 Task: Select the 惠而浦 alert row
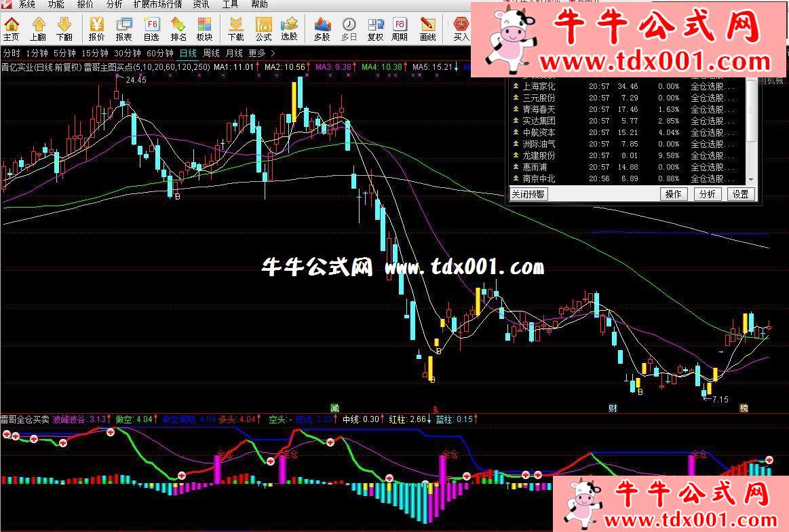coord(628,167)
